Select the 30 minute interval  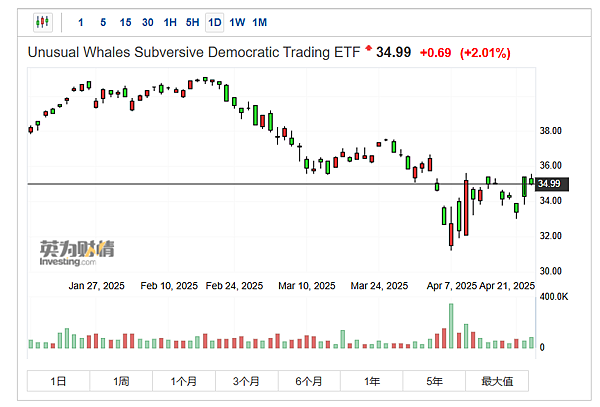(x=148, y=23)
